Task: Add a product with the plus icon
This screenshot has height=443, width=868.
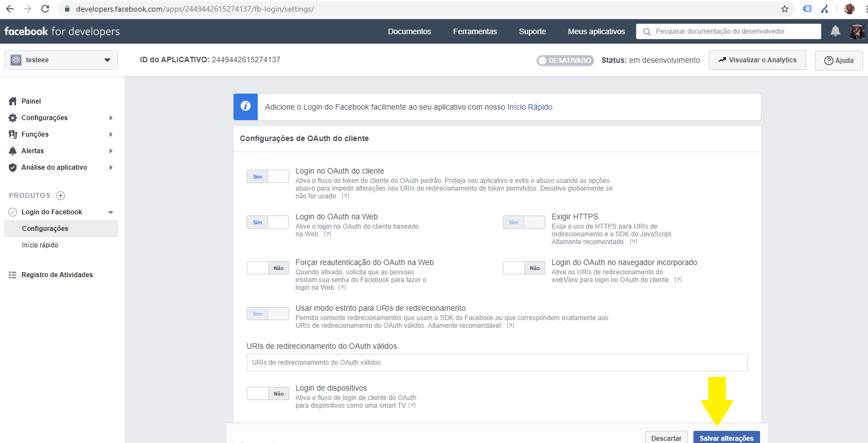Action: 61,196
